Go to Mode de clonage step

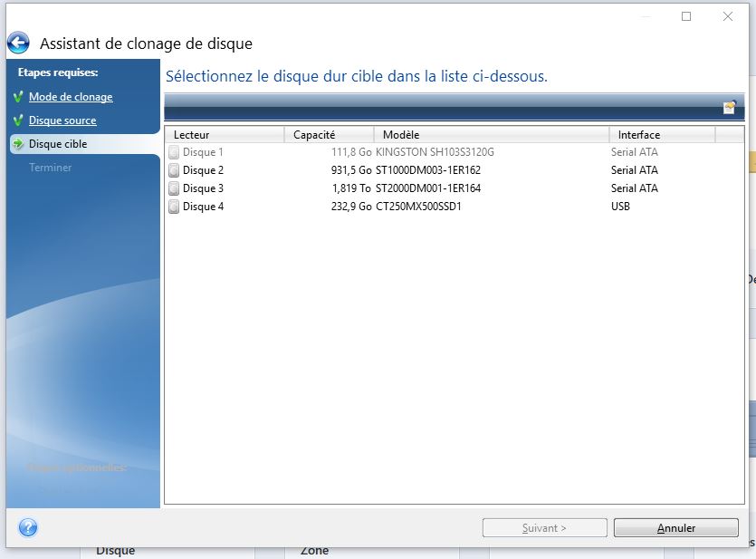[x=71, y=97]
